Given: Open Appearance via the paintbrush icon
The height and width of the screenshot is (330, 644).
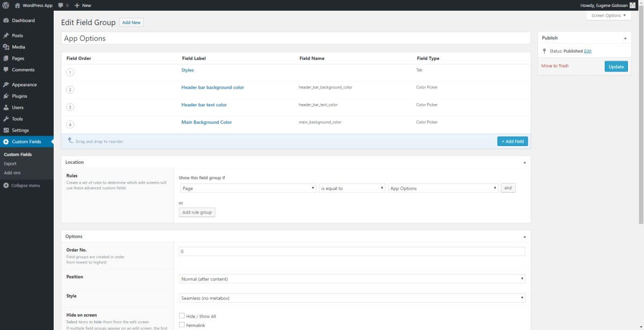Looking at the screenshot, I should 6,85.
